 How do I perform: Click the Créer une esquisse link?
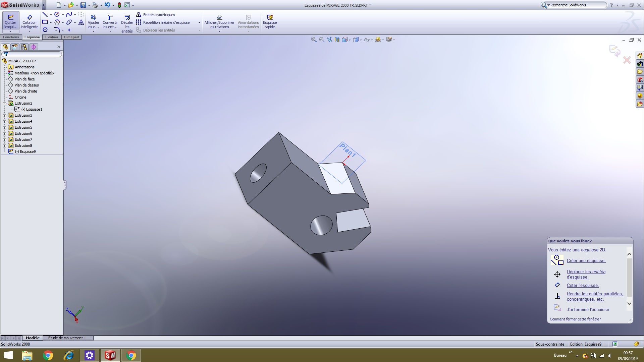[586, 260]
